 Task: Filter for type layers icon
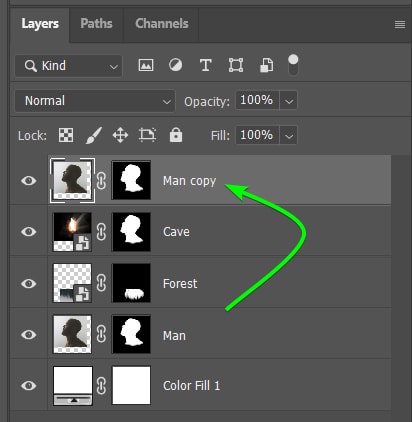[205, 65]
